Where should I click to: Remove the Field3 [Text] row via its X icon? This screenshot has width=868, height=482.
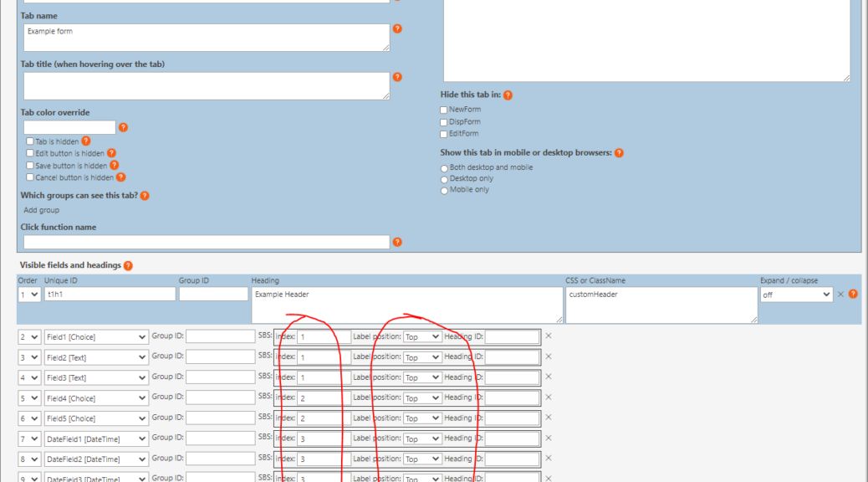[549, 377]
